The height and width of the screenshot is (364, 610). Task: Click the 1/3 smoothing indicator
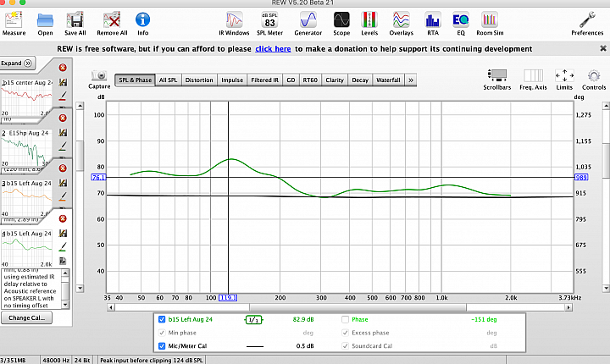pos(253,320)
